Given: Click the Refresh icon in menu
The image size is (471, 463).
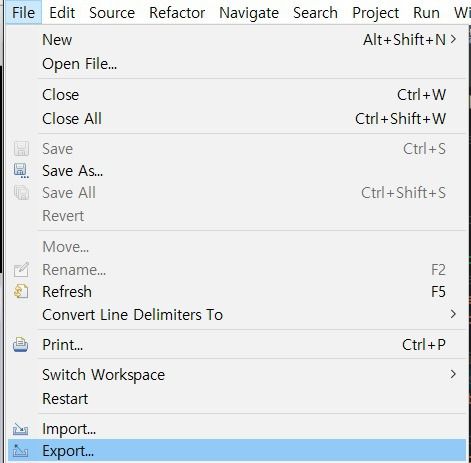Looking at the screenshot, I should tap(21, 291).
